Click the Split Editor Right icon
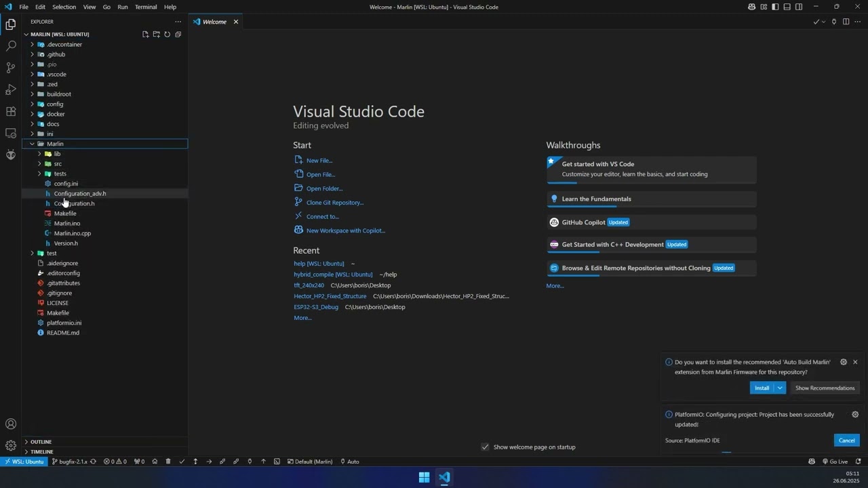This screenshot has height=488, width=868. [846, 22]
